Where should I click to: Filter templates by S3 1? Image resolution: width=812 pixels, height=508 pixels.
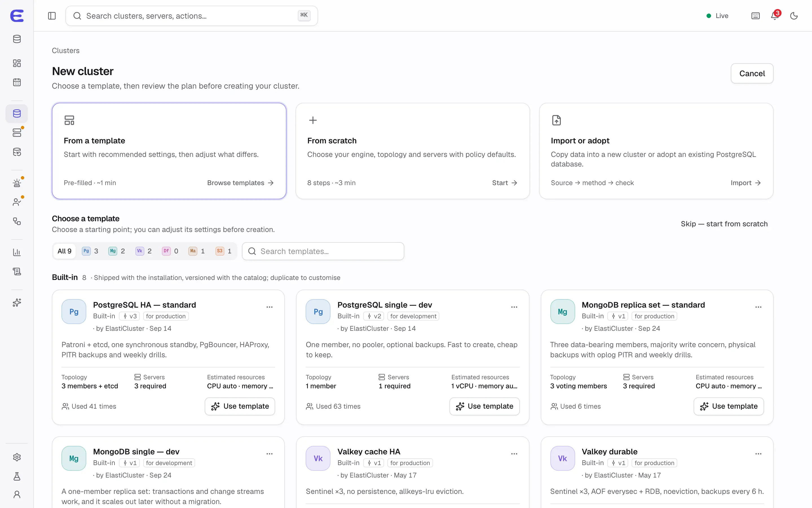click(x=224, y=251)
